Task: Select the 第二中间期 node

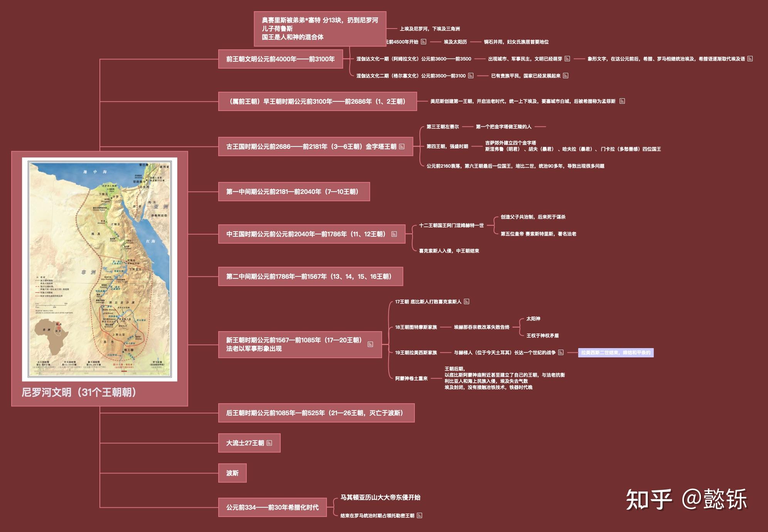Action: 311,276
